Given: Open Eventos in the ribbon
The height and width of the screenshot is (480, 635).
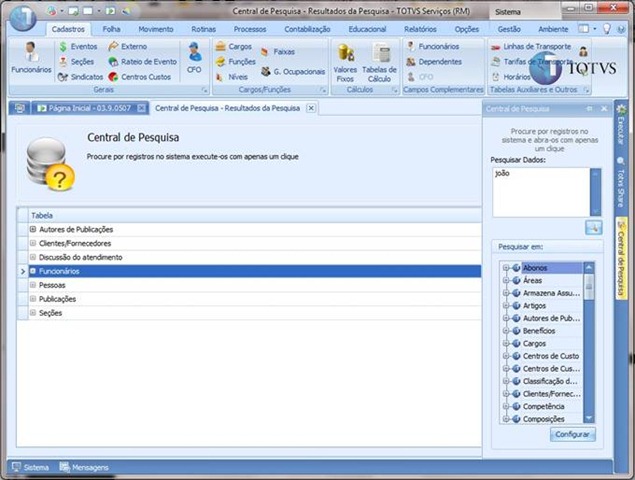Looking at the screenshot, I should tap(78, 47).
